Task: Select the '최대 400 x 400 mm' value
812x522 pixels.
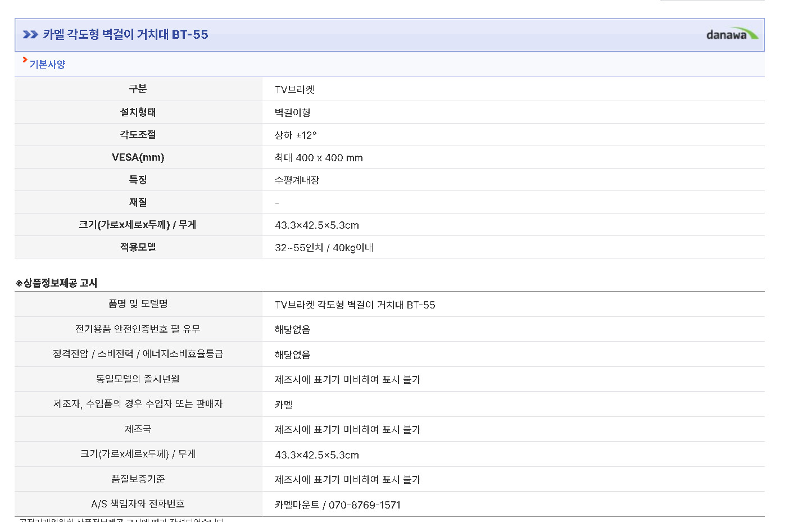Action: click(319, 157)
